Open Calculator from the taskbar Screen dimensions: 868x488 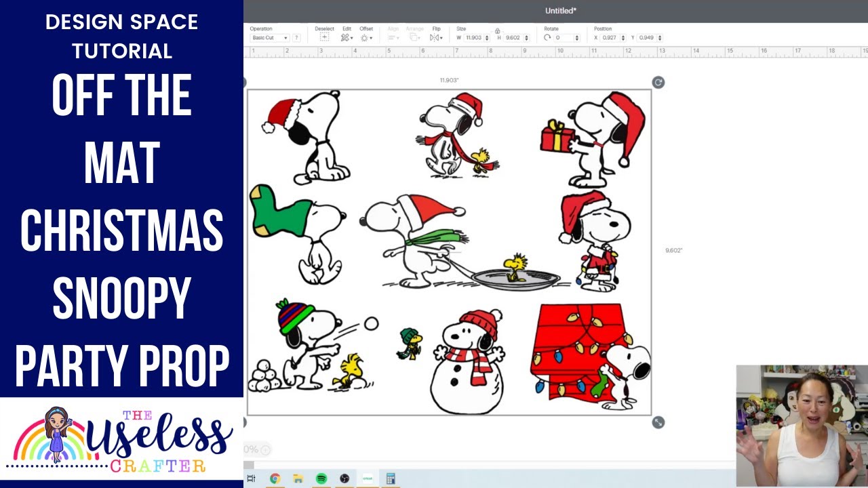coord(391,479)
